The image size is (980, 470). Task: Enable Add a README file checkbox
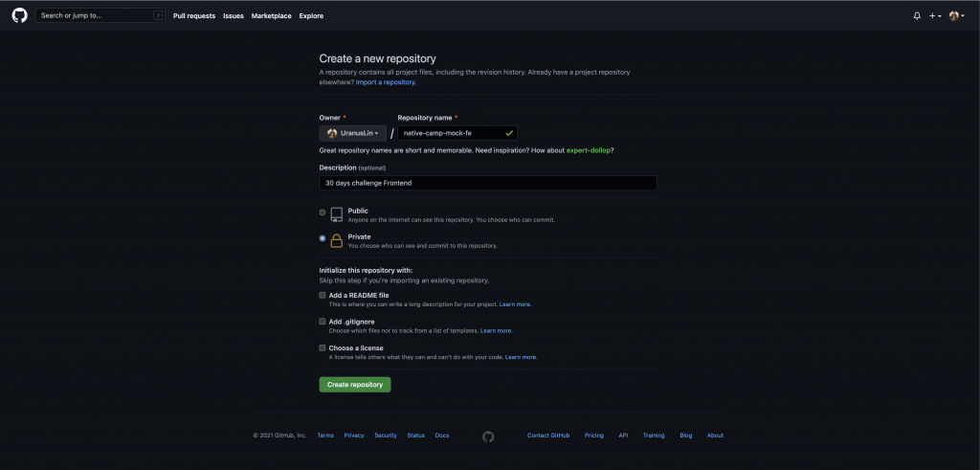point(323,296)
